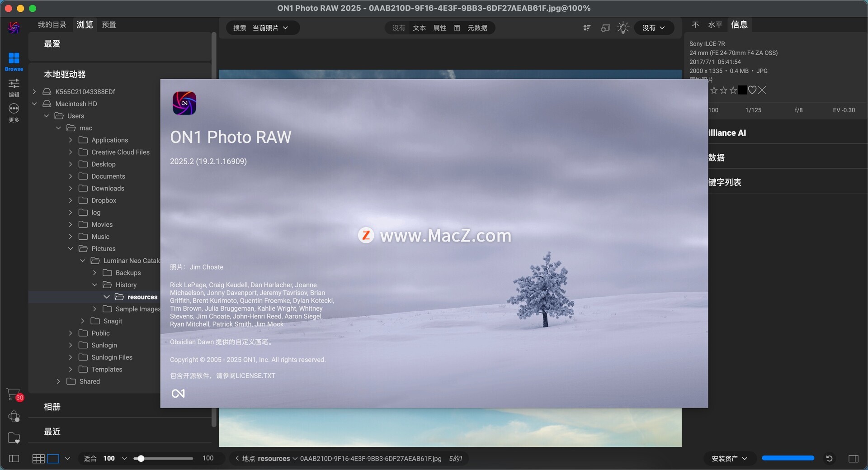Switch to 我的目录 tab

pyautogui.click(x=52, y=24)
